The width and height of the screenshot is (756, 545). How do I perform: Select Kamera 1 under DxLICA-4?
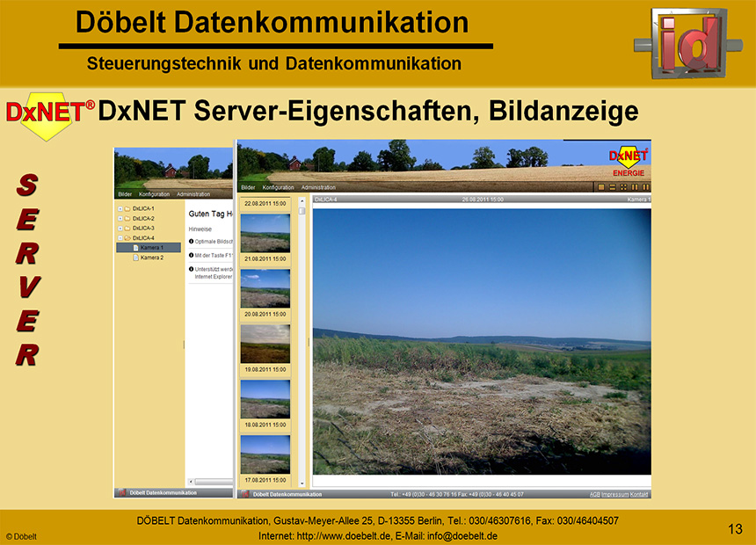click(x=149, y=248)
